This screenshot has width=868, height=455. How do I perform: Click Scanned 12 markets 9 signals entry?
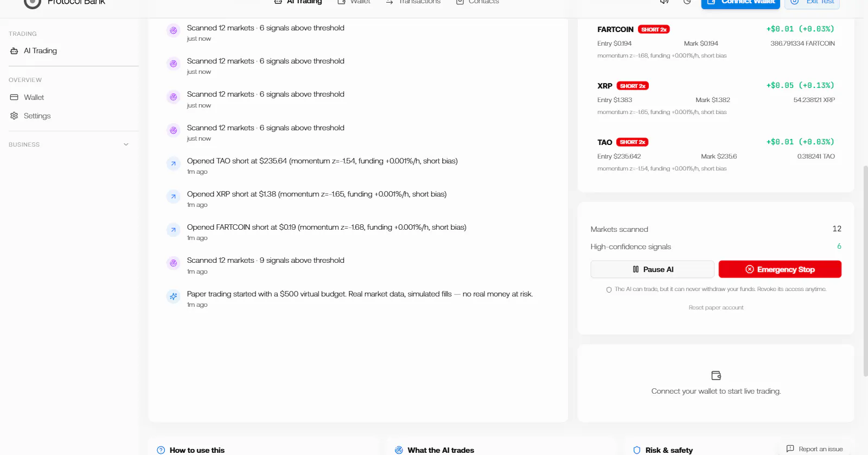(266, 260)
